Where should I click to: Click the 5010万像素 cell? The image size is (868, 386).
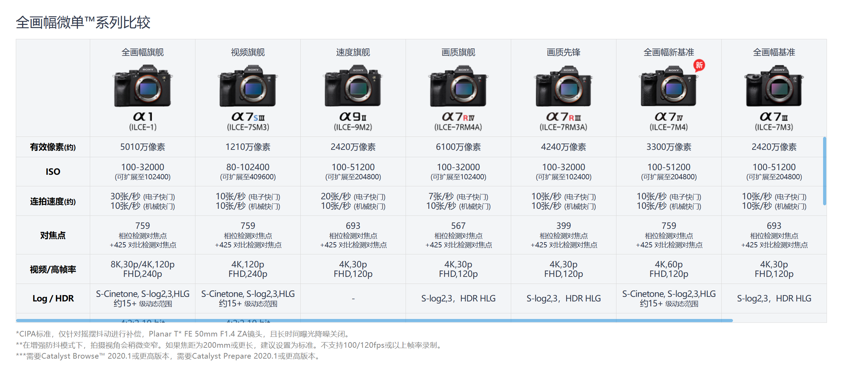(x=142, y=147)
